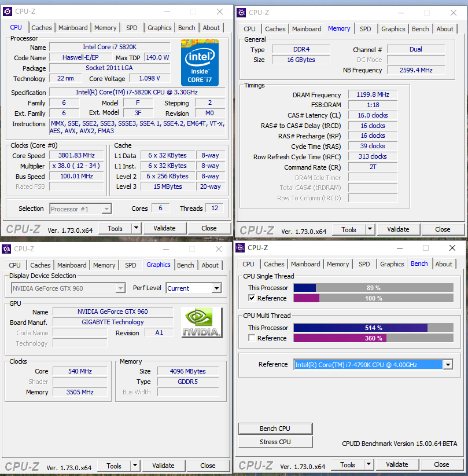Click the Close button in the Memory window
Screen dimensions: 468x476
pyautogui.click(x=443, y=229)
